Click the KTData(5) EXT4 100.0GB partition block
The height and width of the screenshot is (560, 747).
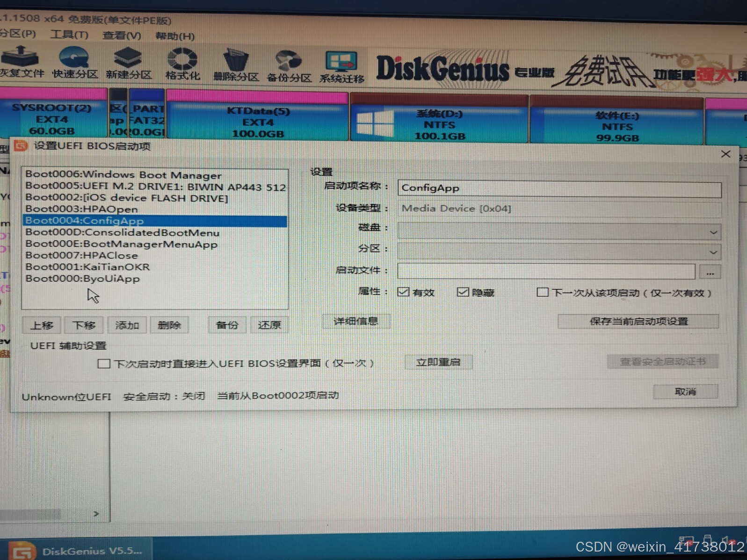point(258,115)
